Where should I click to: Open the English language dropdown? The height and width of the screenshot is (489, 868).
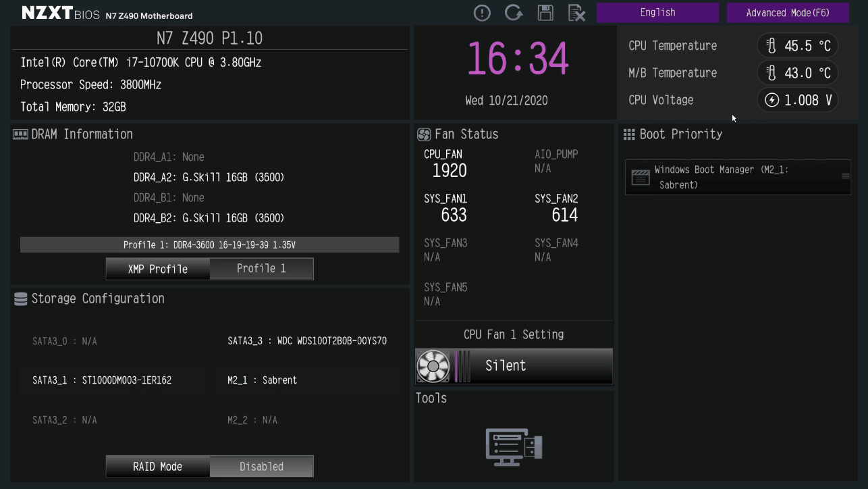657,13
